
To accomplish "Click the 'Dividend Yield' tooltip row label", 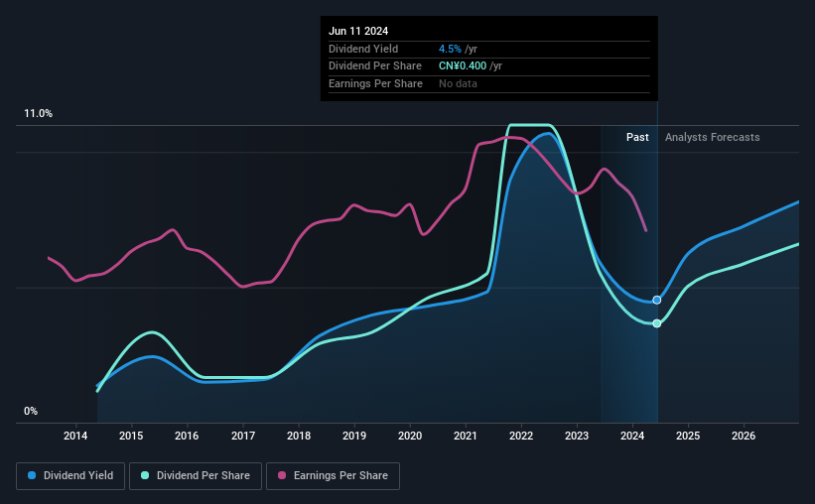I will [x=363, y=49].
